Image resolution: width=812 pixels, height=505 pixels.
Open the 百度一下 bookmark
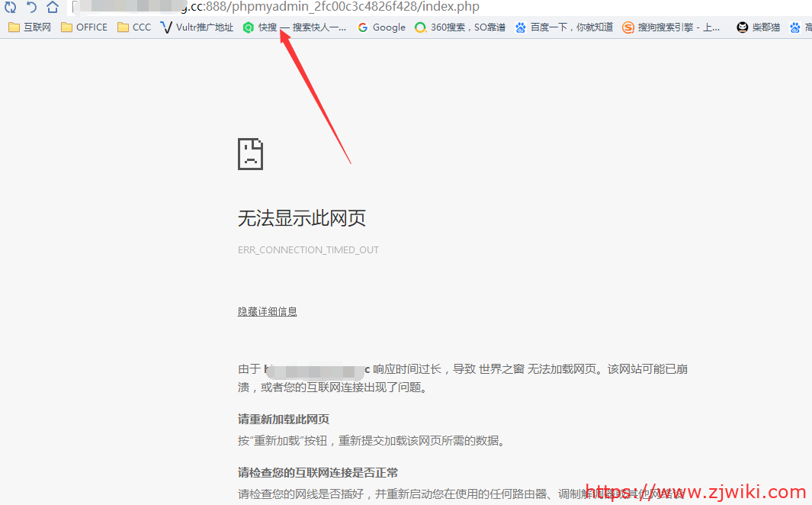click(564, 27)
